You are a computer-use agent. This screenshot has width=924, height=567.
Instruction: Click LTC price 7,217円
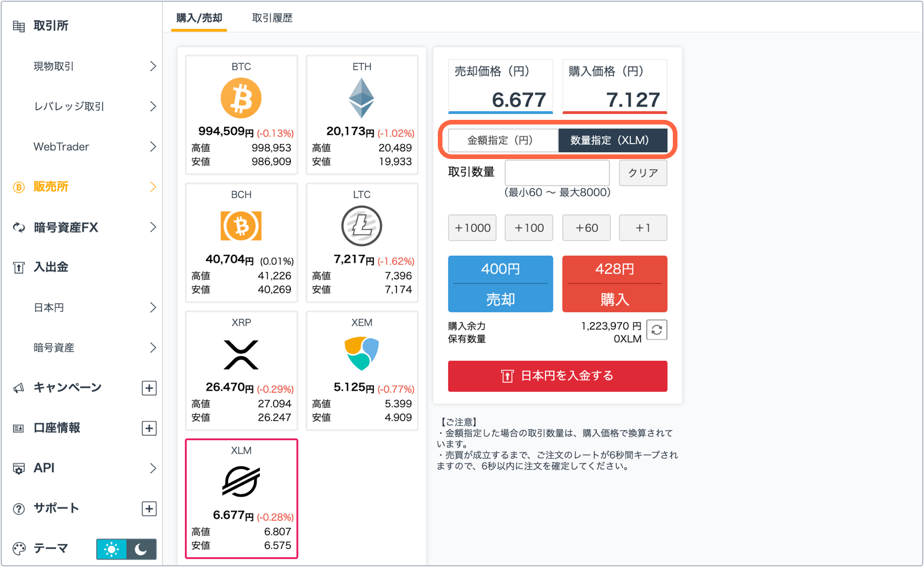[x=354, y=260]
